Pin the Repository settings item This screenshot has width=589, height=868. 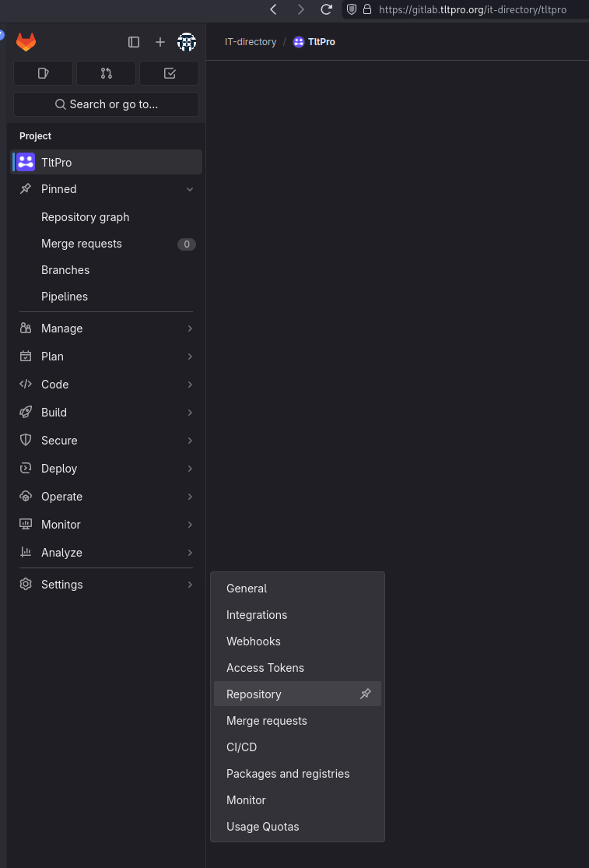point(366,694)
